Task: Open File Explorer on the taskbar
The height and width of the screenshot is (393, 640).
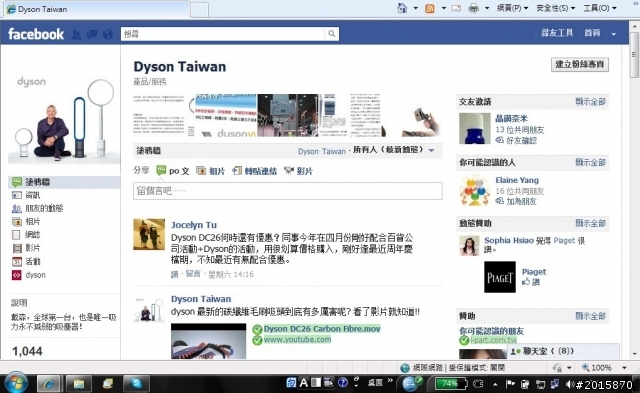Action: click(x=78, y=384)
